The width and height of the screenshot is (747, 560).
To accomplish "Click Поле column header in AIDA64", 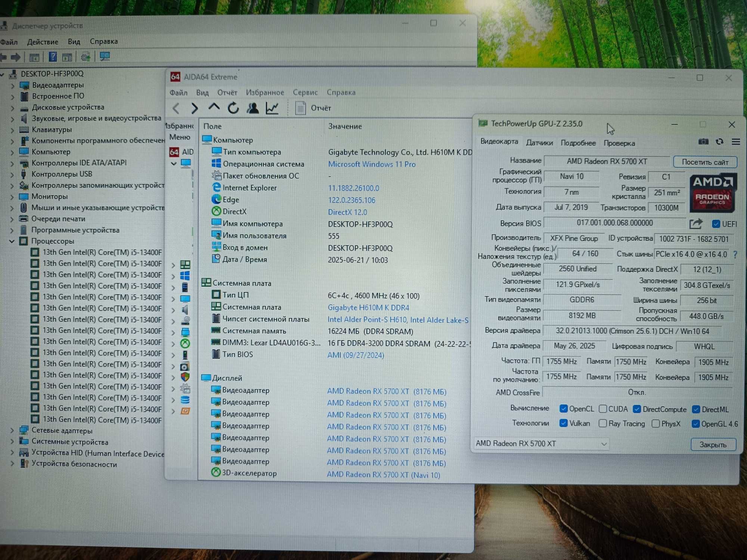I will pyautogui.click(x=212, y=127).
